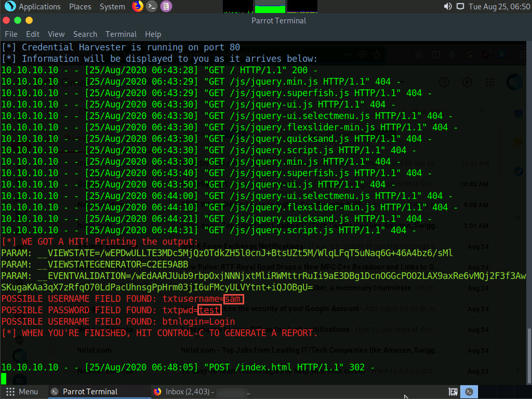Open the Parrot logo Applications launcher

pos(10,6)
